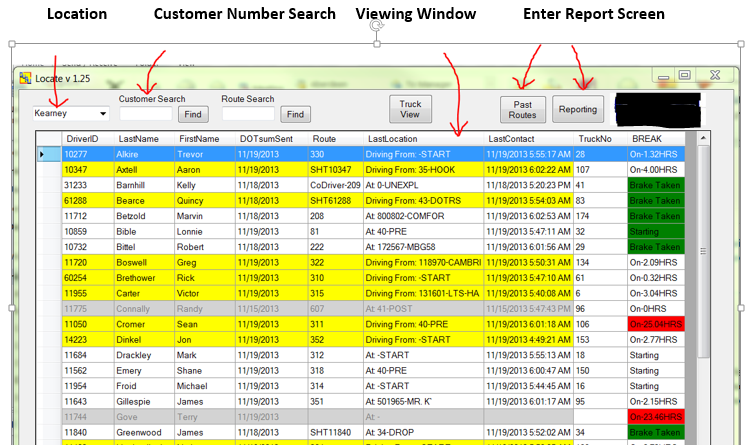This screenshot has height=445, width=748.
Task: Sort by the LastContact column header
Action: click(x=529, y=139)
